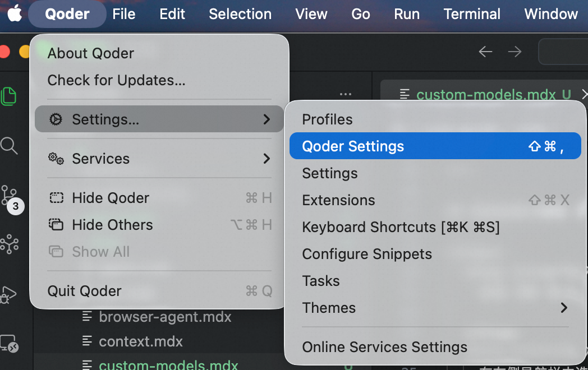Select Qoder Settings from the submenu

pyautogui.click(x=353, y=146)
